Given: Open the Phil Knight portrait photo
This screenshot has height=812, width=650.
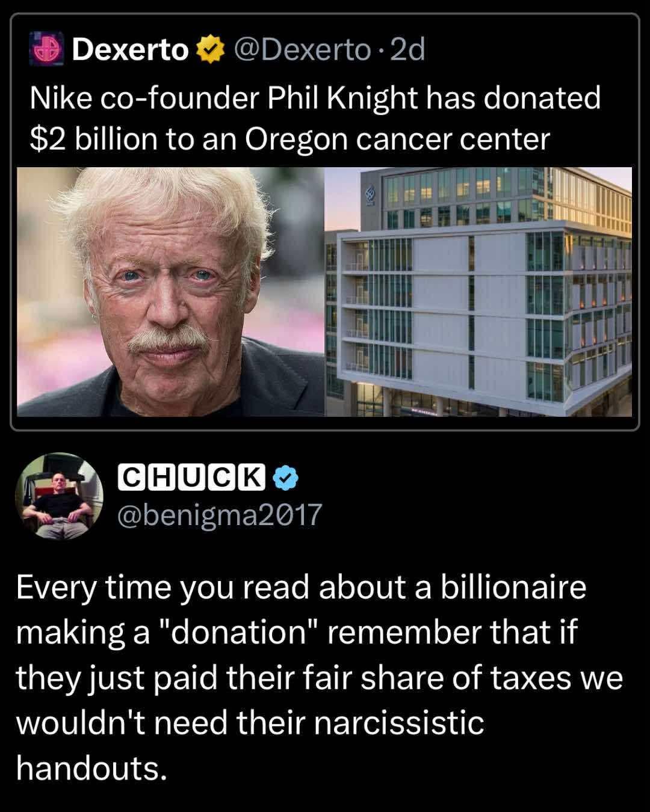Looking at the screenshot, I should [x=170, y=292].
